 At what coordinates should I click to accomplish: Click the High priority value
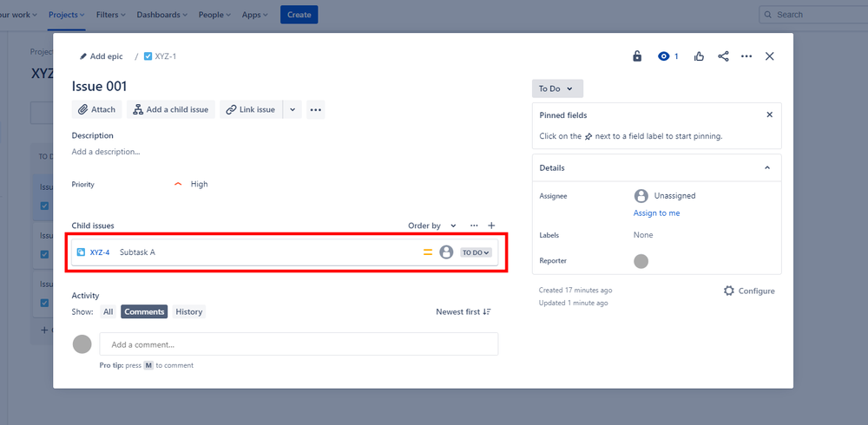click(200, 184)
